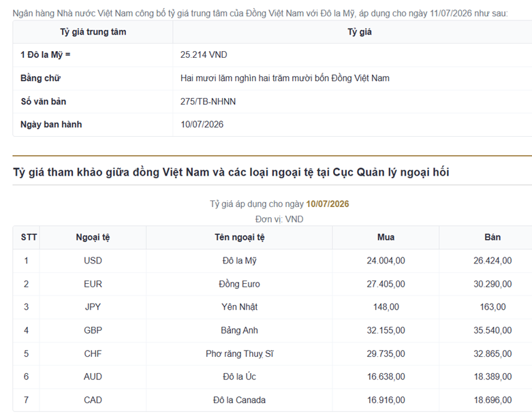Select the 25.214 VND rate value

pos(204,54)
